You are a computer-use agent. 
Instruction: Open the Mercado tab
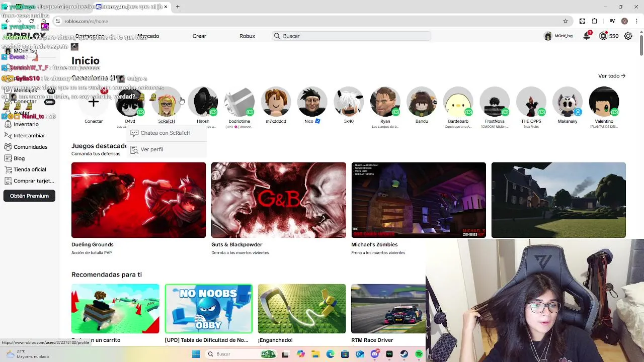point(148,36)
